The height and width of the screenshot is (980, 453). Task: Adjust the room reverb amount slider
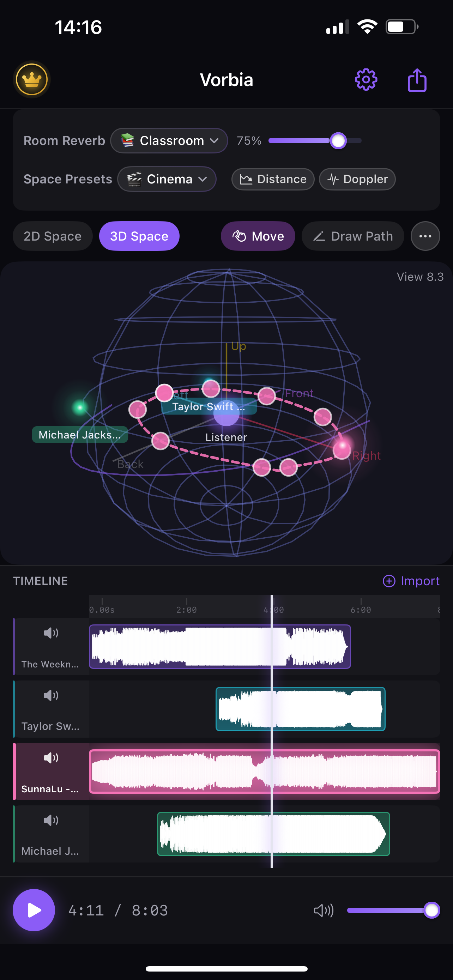point(315,140)
